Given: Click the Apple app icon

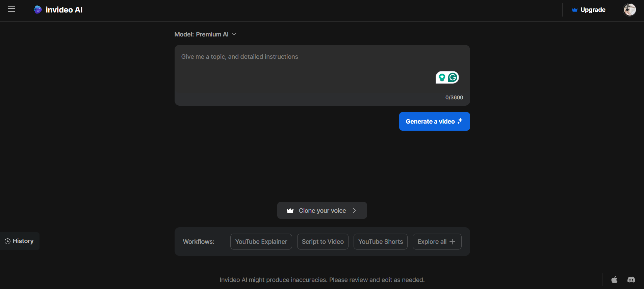Looking at the screenshot, I should pyautogui.click(x=614, y=280).
